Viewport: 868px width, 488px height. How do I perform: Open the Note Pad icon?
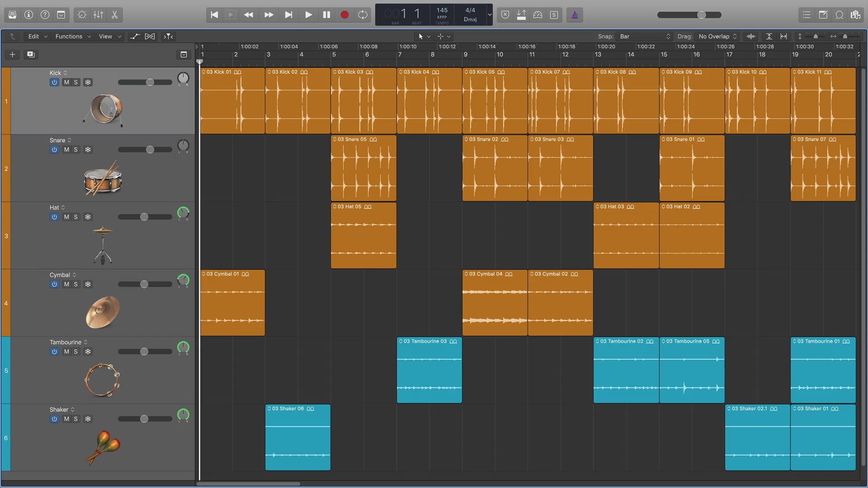pyautogui.click(x=823, y=15)
